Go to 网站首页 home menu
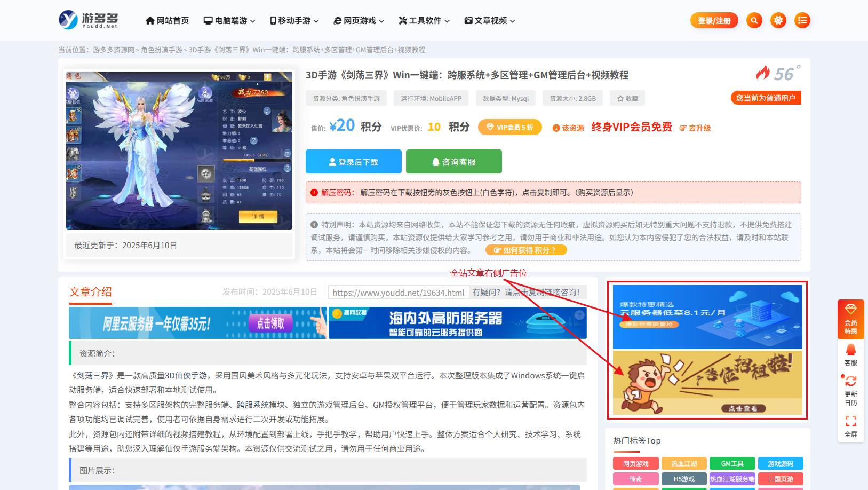Viewport: 868px width, 490px height. pyautogui.click(x=167, y=20)
